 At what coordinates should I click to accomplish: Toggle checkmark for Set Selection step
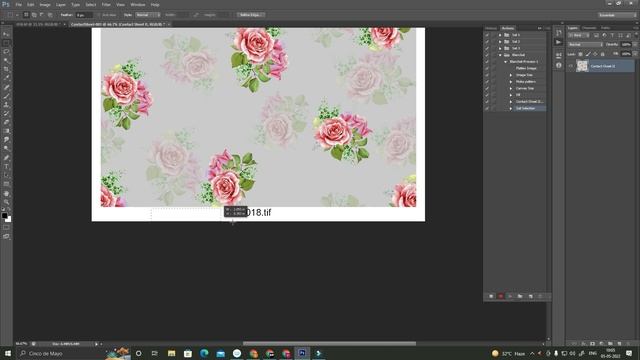(x=487, y=108)
